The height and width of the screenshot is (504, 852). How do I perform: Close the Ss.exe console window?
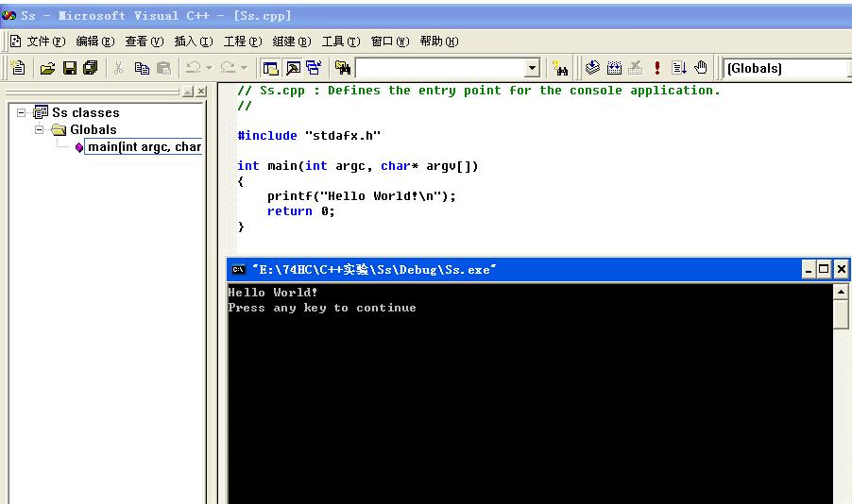(841, 269)
